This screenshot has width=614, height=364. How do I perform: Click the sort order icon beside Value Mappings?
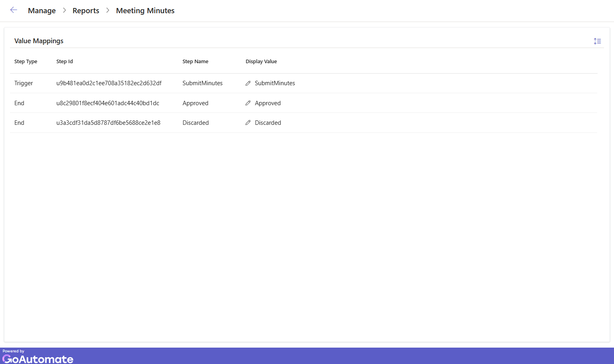pos(597,41)
